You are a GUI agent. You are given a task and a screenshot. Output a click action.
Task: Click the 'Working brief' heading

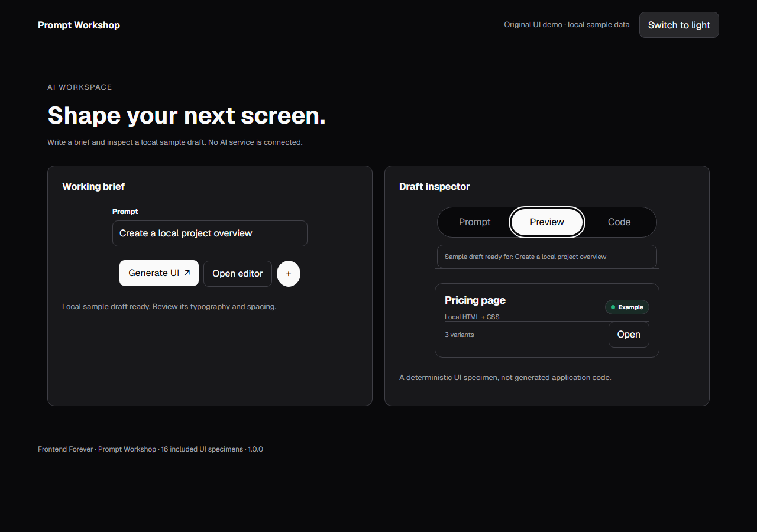tap(93, 187)
